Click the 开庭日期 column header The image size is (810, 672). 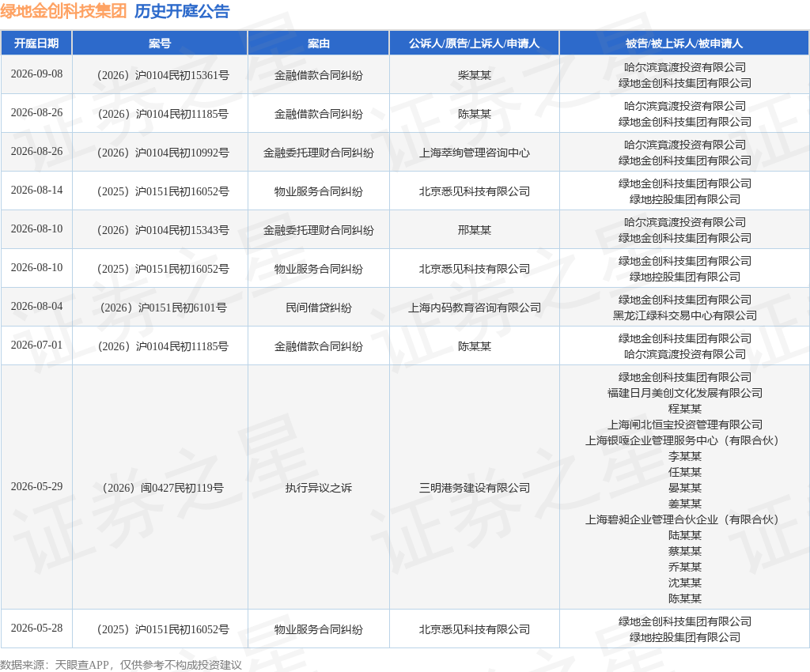coord(36,43)
